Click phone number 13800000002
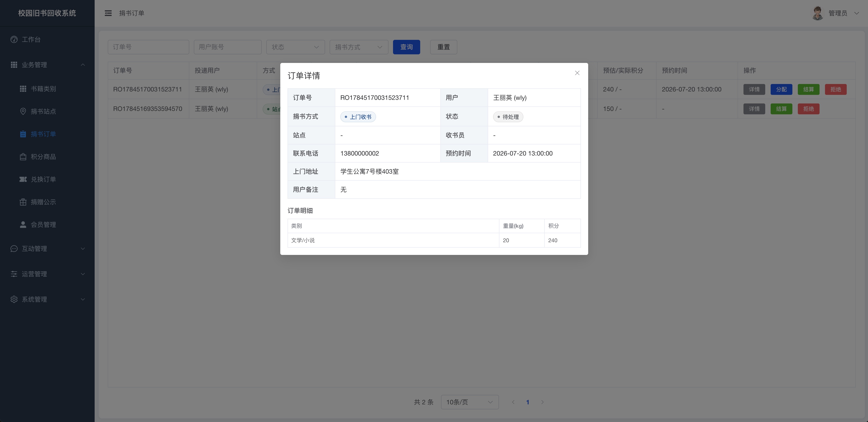The height and width of the screenshot is (422, 868). 360,153
